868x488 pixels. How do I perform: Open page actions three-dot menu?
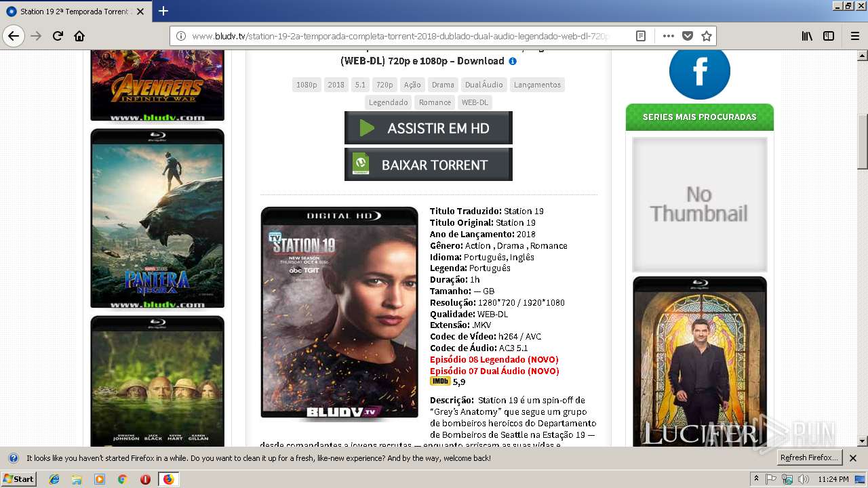point(669,36)
